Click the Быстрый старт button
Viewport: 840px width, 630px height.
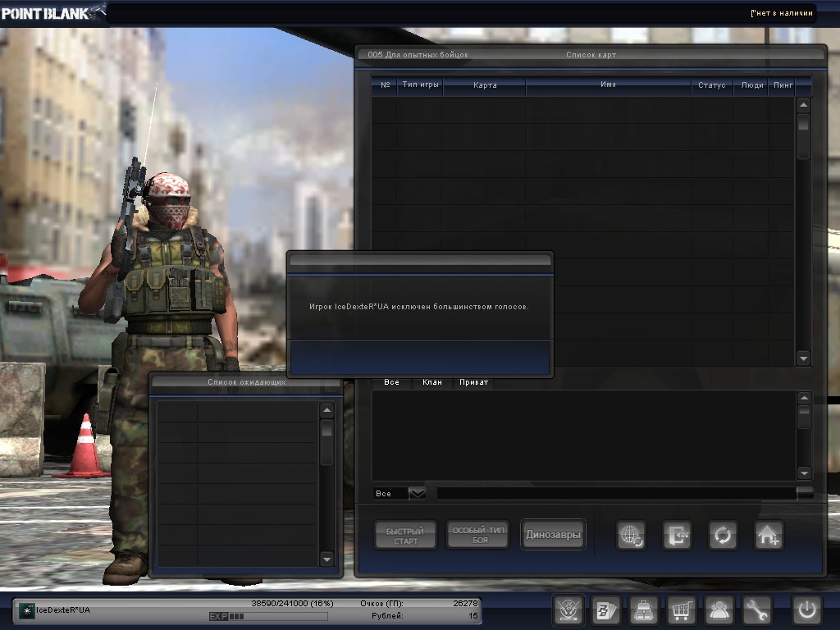[405, 535]
